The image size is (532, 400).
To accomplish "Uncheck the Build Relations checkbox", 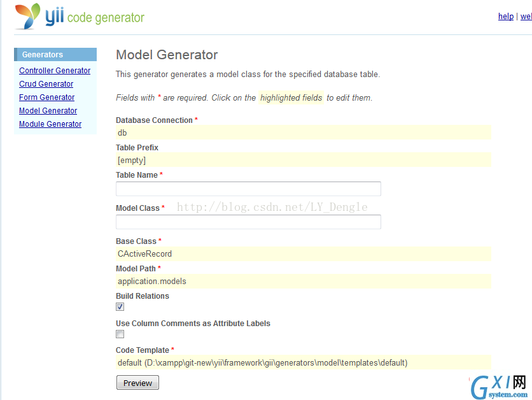I will click(120, 307).
